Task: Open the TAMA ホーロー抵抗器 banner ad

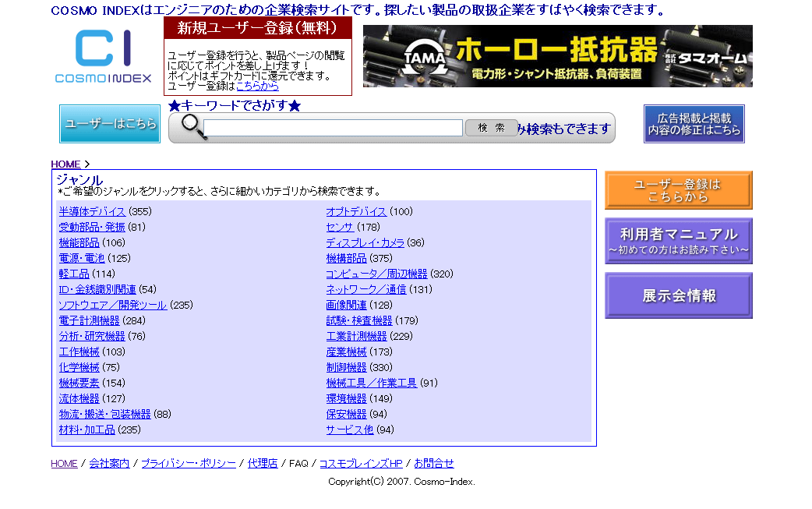Action: coord(558,56)
